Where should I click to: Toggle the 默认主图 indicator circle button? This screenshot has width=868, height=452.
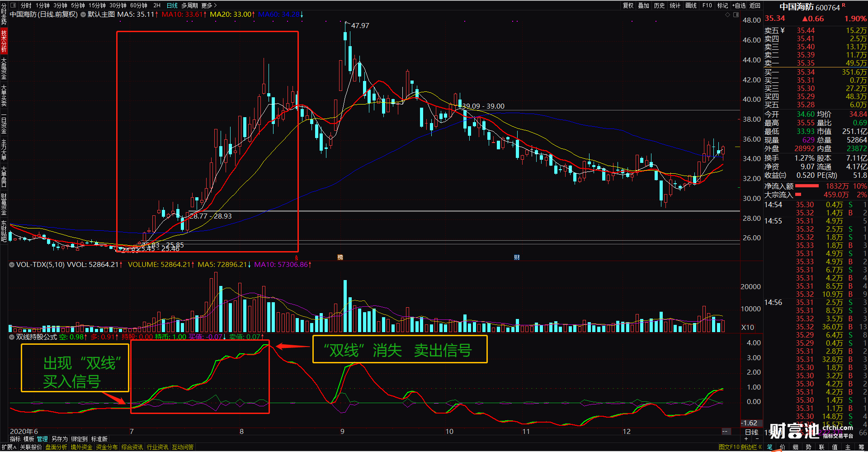[83, 14]
